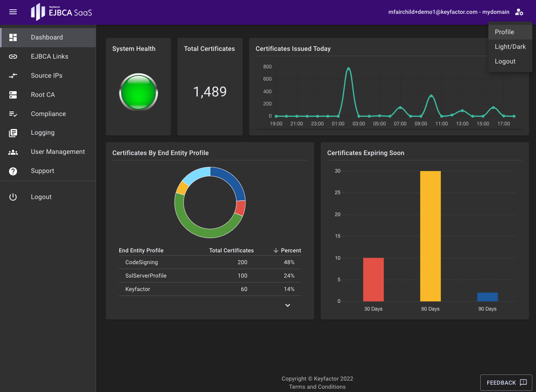
Task: Click the sidebar Logout power icon
Action: [13, 197]
